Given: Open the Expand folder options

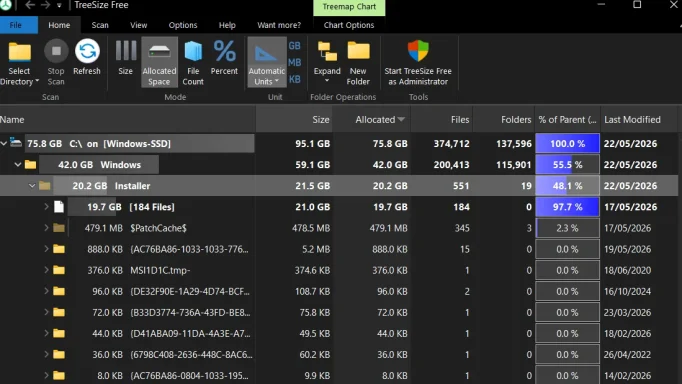Looking at the screenshot, I should [x=327, y=62].
